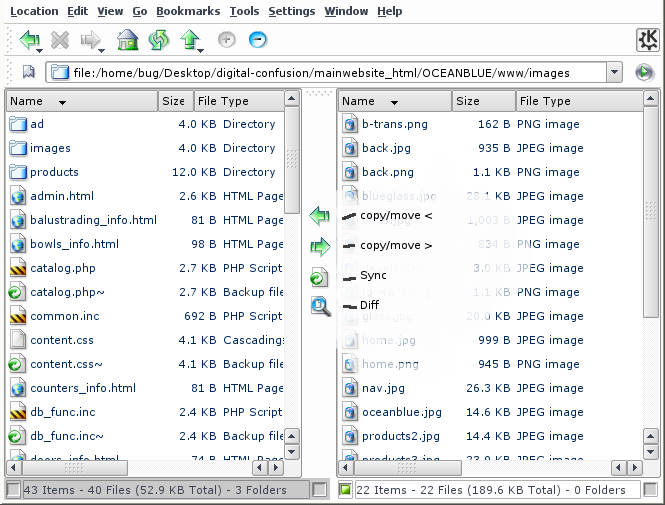Click the Sync label in the popup
This screenshot has width=665, height=505.
(373, 275)
